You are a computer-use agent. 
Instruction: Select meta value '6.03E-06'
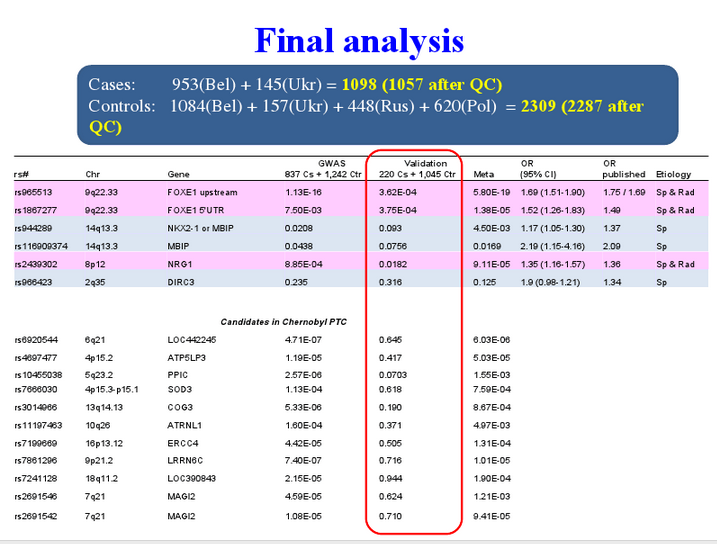pos(492,340)
